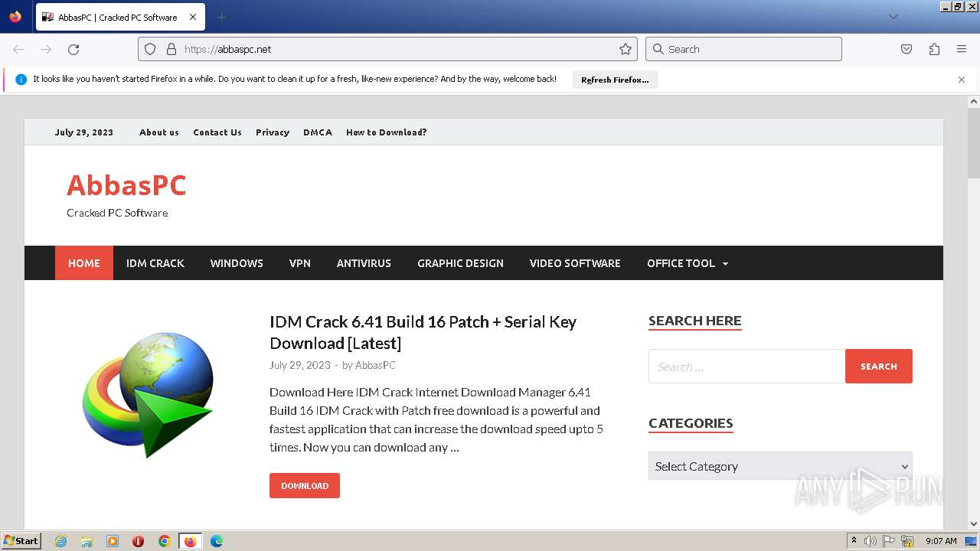Close the AbbasPC tab
980x551 pixels.
[x=193, y=17]
